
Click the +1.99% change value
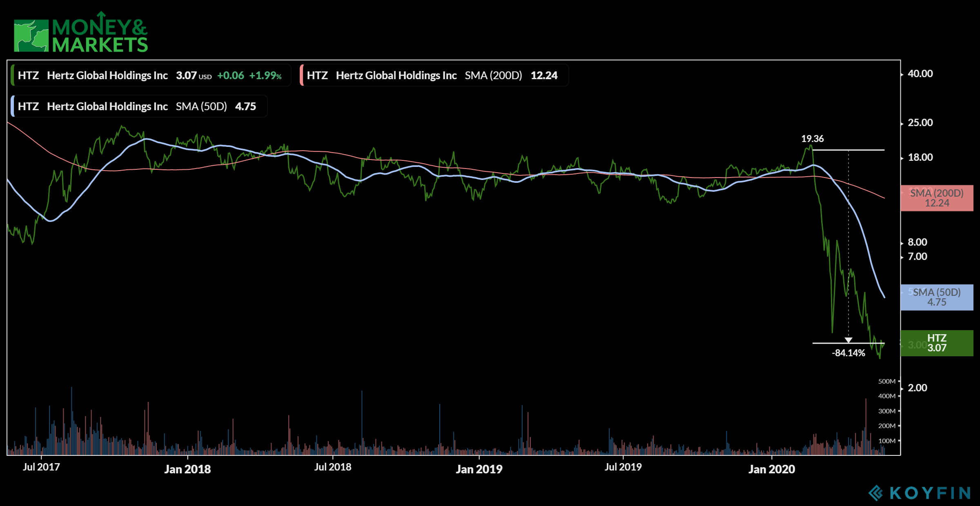pyautogui.click(x=265, y=75)
